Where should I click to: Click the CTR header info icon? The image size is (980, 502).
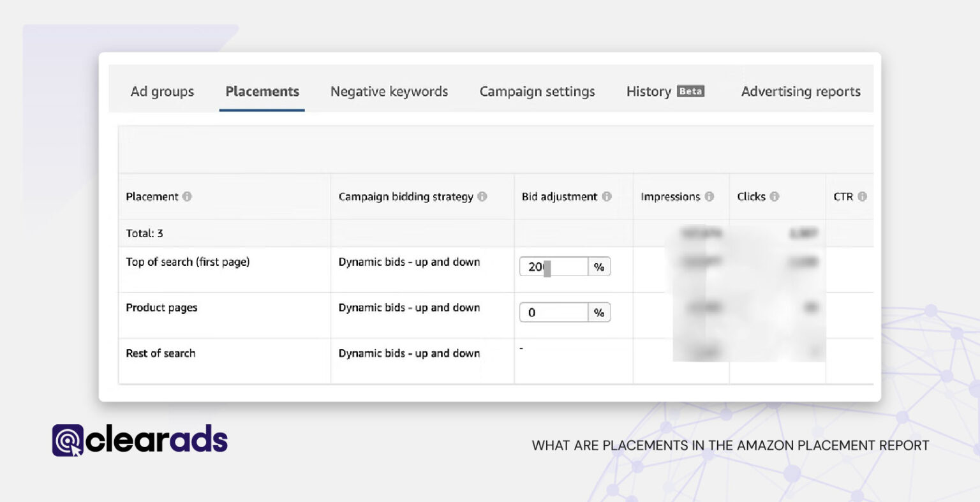pos(863,196)
